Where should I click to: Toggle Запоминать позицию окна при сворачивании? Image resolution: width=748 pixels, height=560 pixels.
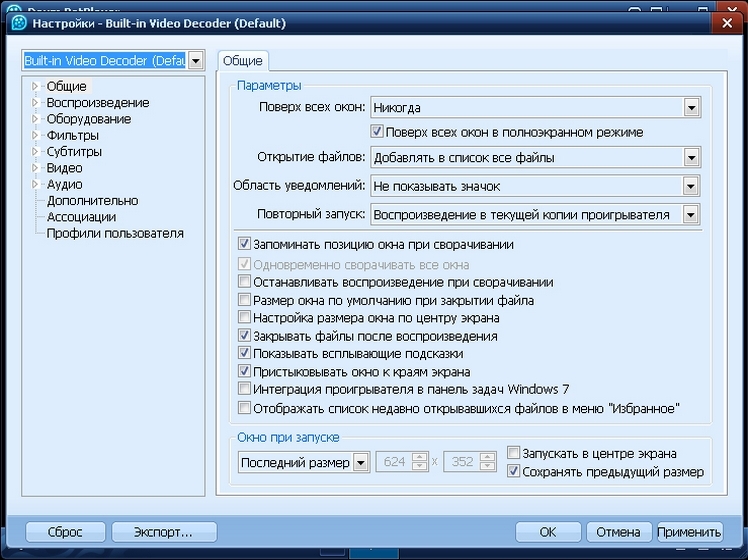pyautogui.click(x=244, y=244)
